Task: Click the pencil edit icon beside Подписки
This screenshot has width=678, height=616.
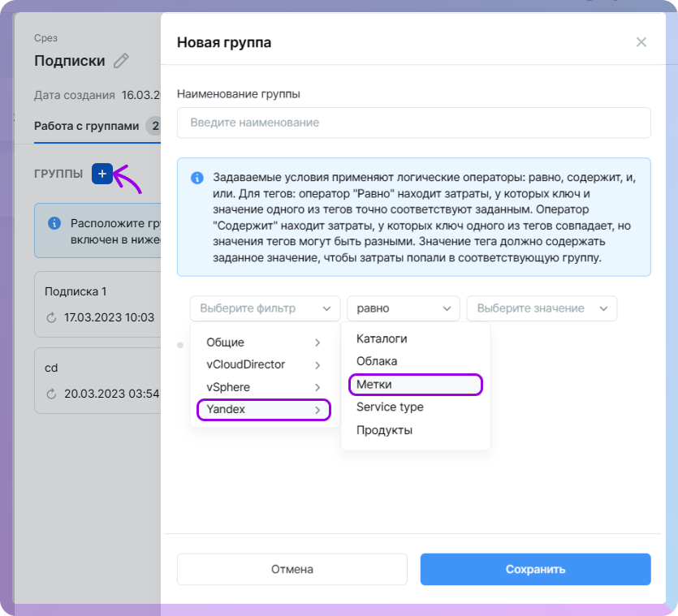Action: [121, 61]
